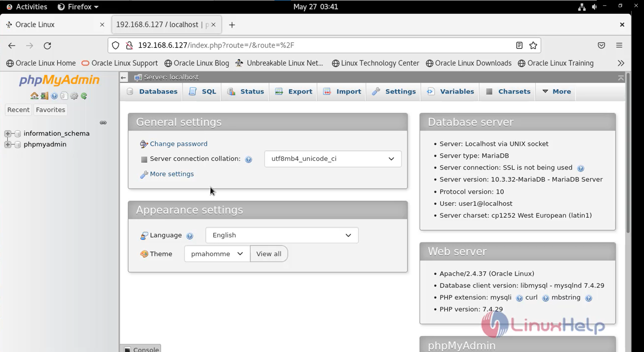Click the Change password link
This screenshot has width=644, height=352.
click(179, 144)
